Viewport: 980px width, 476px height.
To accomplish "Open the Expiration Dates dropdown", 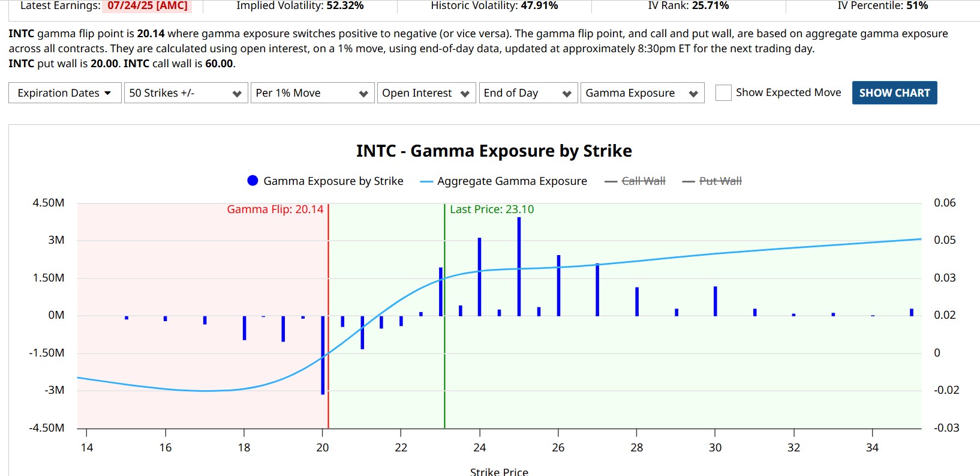I will 65,93.
